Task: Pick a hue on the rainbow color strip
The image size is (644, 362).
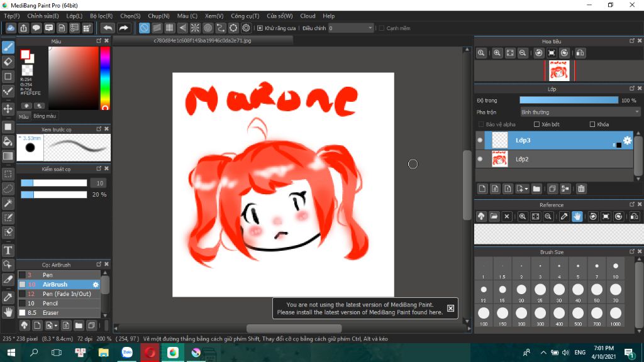Action: (x=105, y=78)
